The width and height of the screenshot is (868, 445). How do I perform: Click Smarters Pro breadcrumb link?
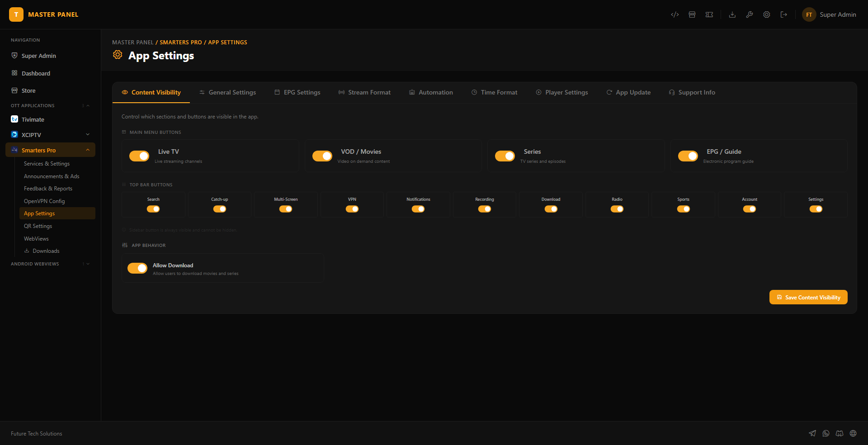[181, 42]
